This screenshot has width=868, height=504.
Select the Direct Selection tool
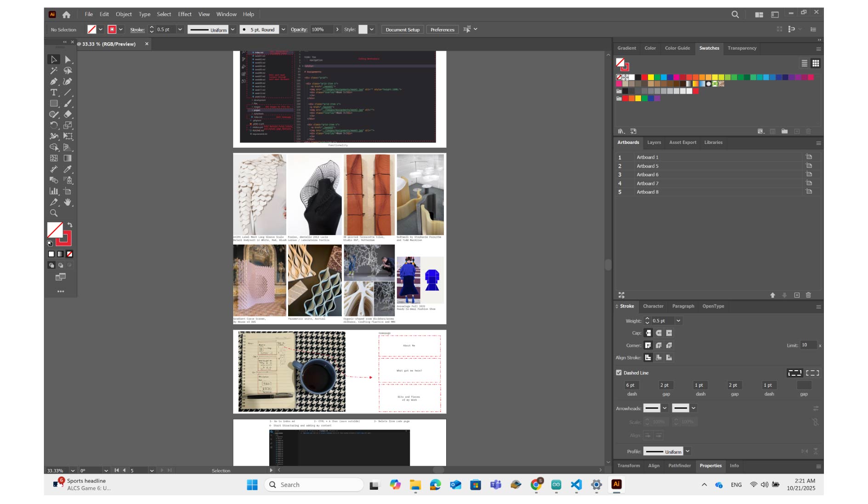point(68,60)
